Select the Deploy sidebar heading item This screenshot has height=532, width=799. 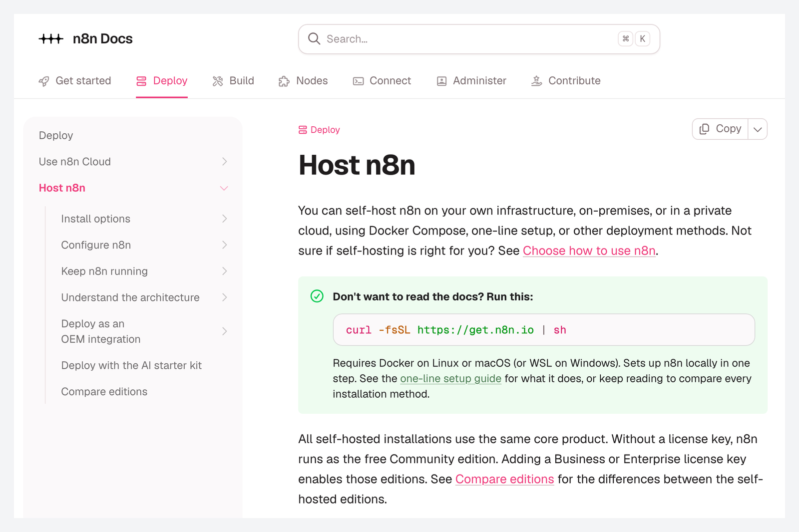(56, 135)
